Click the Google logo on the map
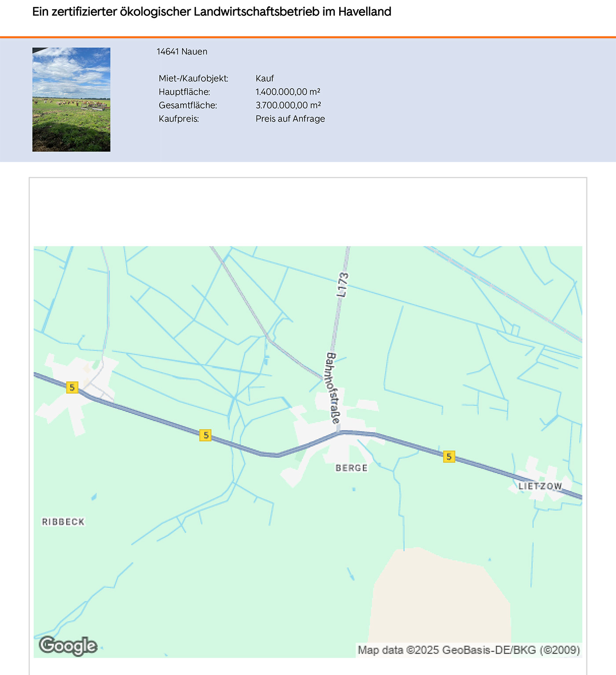Viewport: 616px width, 675px height. [68, 646]
